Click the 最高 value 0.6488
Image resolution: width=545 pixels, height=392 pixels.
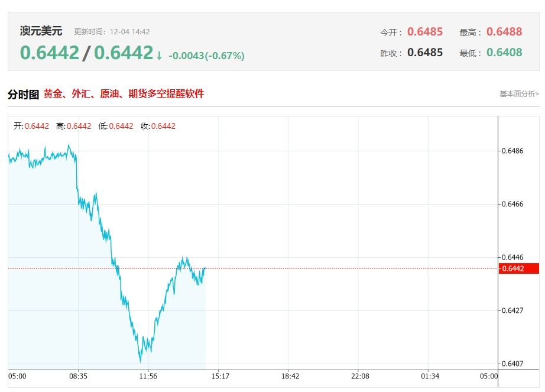(x=504, y=32)
